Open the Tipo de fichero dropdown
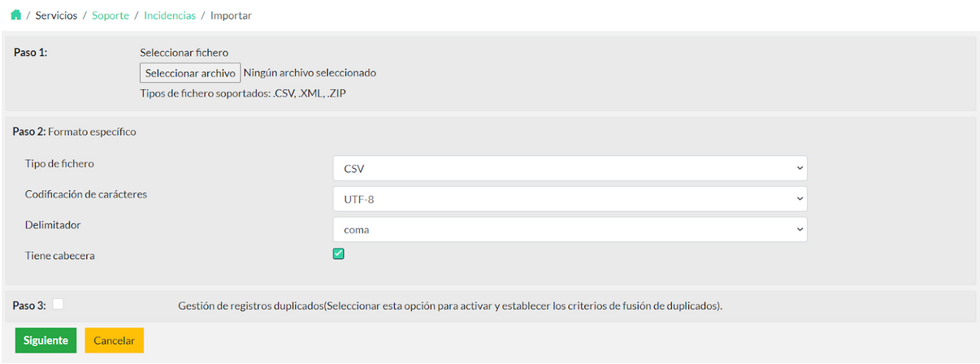The width and height of the screenshot is (980, 364). tap(570, 168)
